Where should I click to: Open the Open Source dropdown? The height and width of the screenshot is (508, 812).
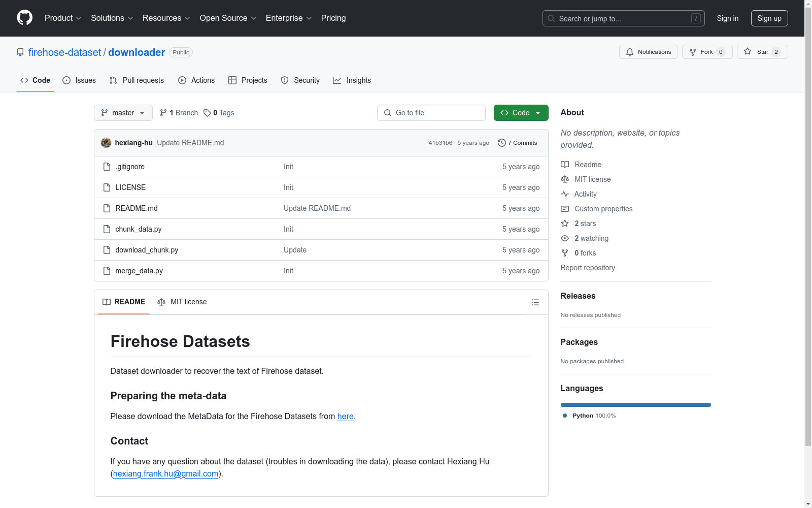coord(228,18)
